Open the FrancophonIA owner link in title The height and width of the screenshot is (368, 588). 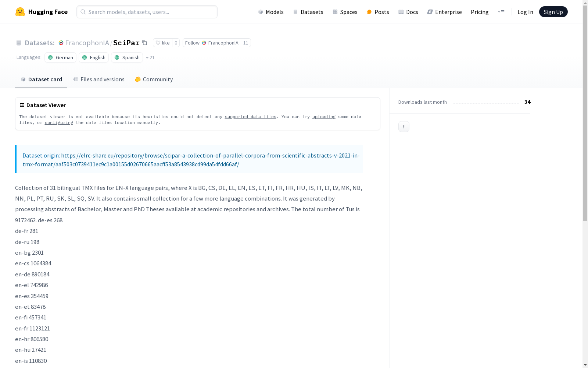point(87,43)
